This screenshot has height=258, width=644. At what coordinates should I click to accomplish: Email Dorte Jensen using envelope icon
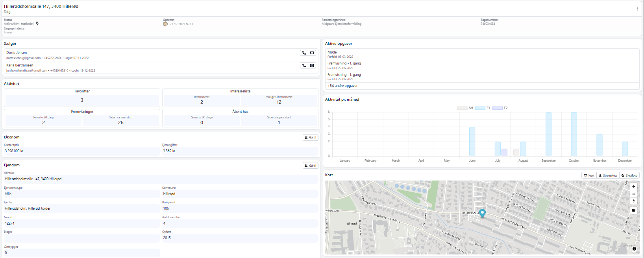(312, 53)
